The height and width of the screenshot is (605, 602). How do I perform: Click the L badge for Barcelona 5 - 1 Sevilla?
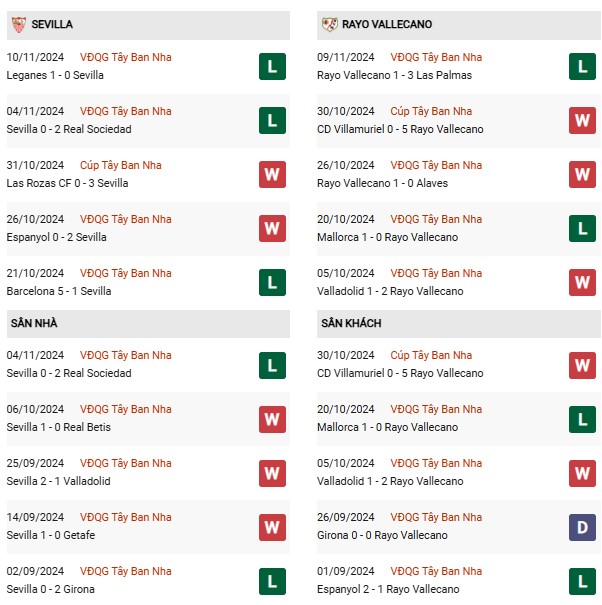[x=271, y=283]
